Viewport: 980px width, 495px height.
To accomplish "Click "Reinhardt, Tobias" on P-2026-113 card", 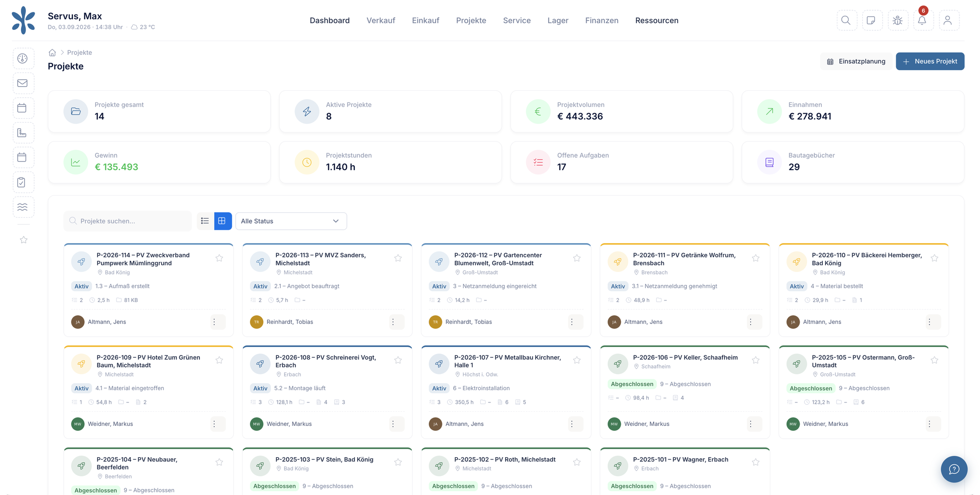I will 290,322.
